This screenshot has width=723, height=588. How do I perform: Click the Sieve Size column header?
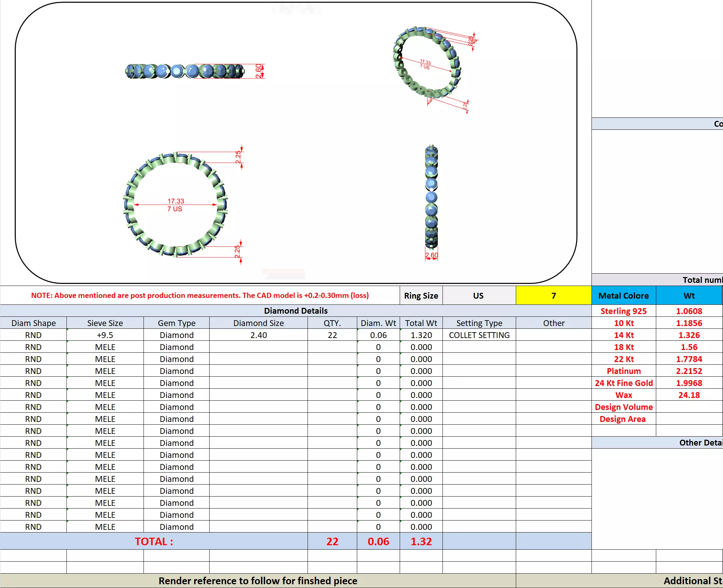click(x=105, y=323)
